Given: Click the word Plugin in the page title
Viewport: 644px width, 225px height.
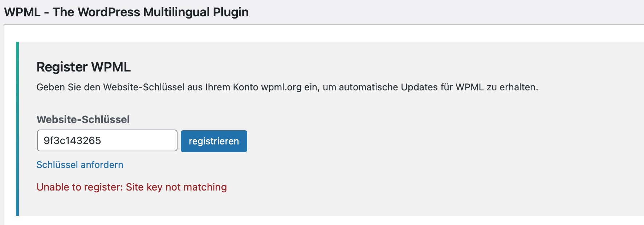Looking at the screenshot, I should coord(231,12).
